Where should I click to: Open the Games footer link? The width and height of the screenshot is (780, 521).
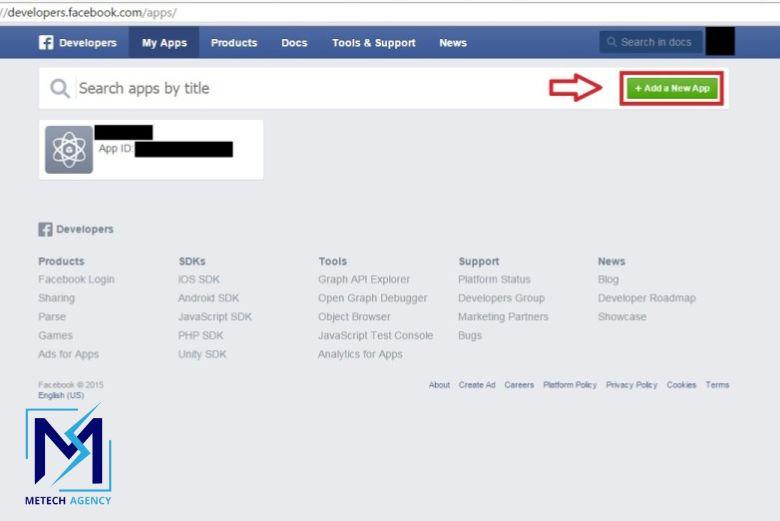(55, 335)
